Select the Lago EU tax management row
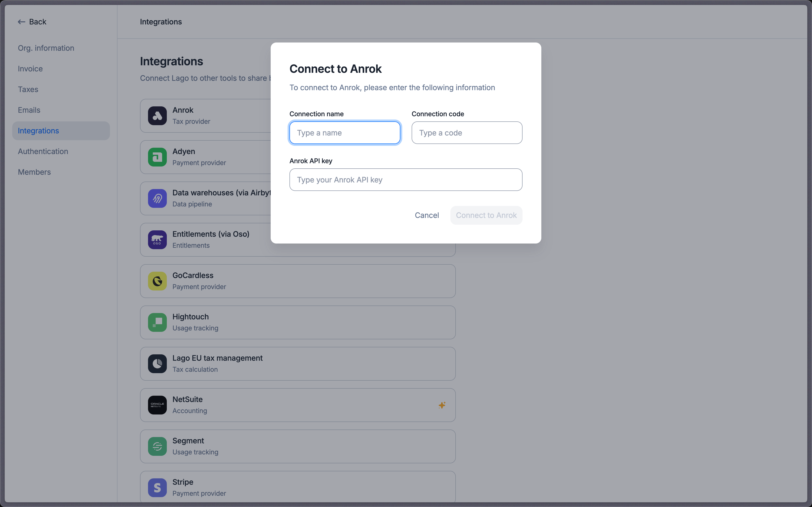Screen dimensions: 812x507 297,364
